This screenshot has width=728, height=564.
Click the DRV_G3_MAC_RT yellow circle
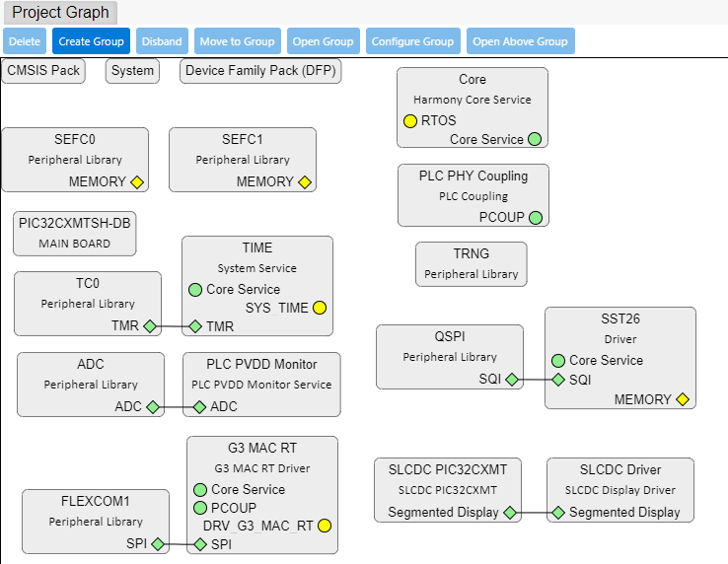(x=325, y=527)
